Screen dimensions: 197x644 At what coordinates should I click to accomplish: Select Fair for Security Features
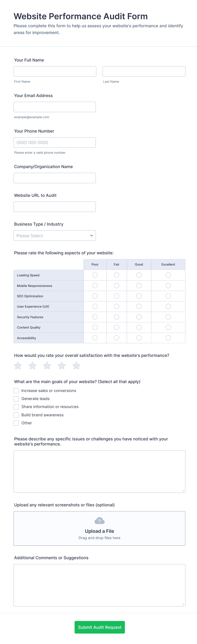coord(116,317)
